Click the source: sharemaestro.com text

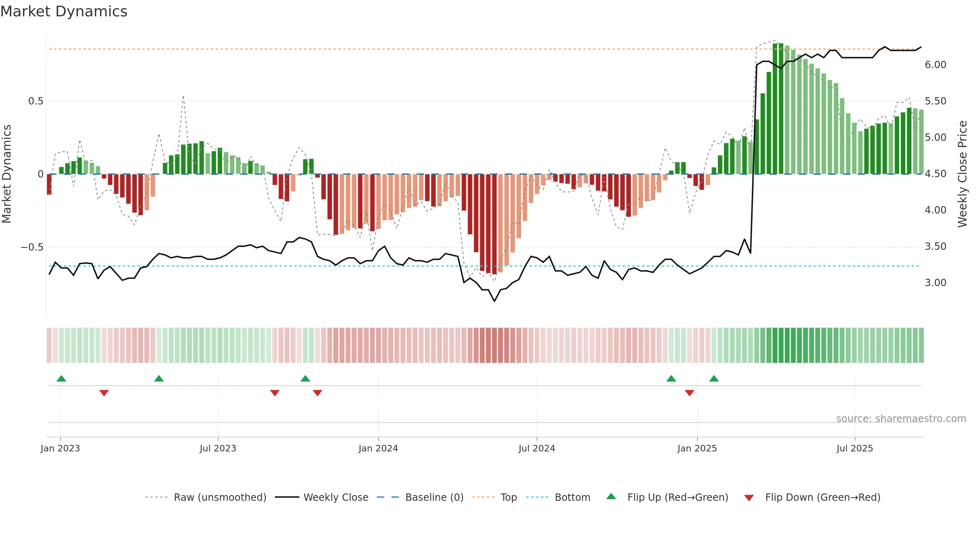click(x=901, y=418)
